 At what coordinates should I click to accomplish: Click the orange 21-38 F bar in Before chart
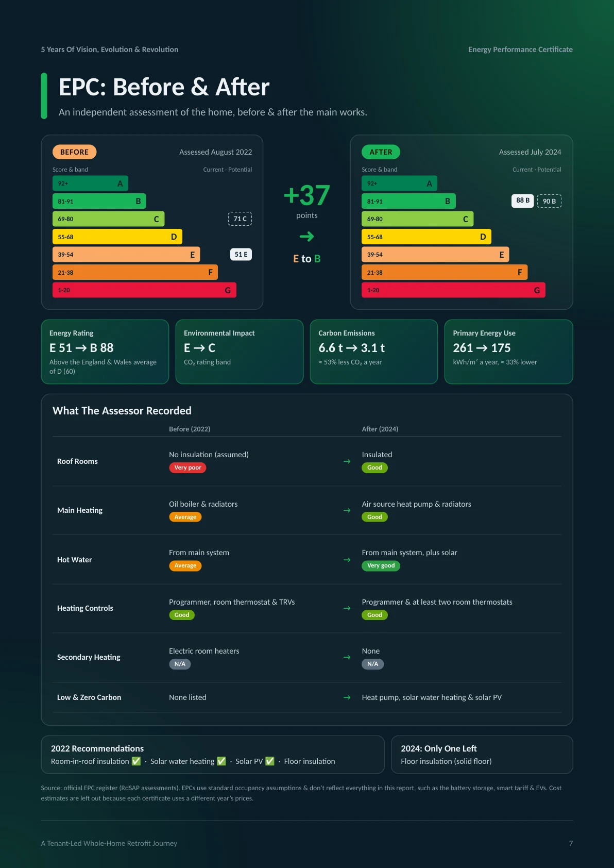click(135, 272)
